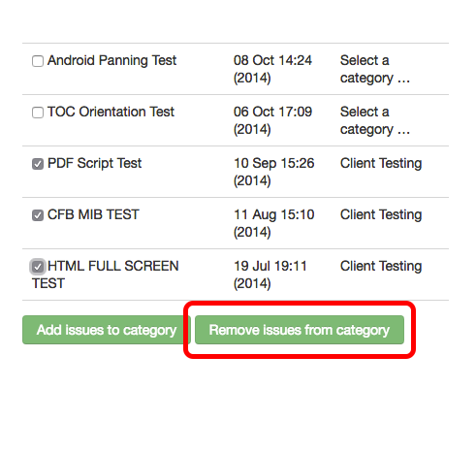
Task: Select the CFB MIB TEST issue name
Action: click(x=93, y=214)
